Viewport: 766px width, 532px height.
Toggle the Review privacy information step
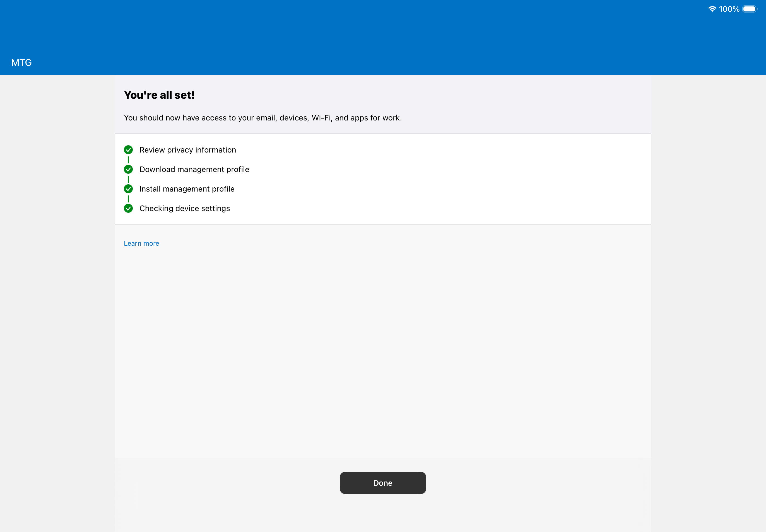point(187,150)
